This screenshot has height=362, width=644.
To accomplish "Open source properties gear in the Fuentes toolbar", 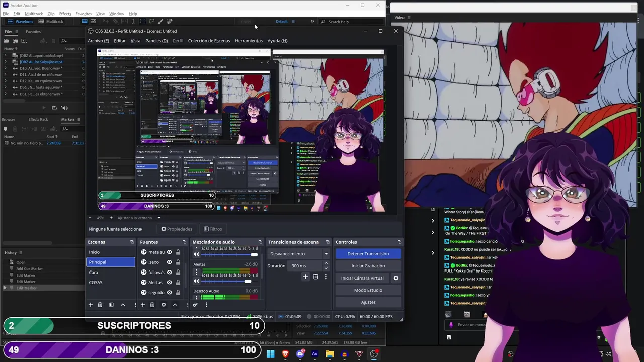I will tap(164, 305).
